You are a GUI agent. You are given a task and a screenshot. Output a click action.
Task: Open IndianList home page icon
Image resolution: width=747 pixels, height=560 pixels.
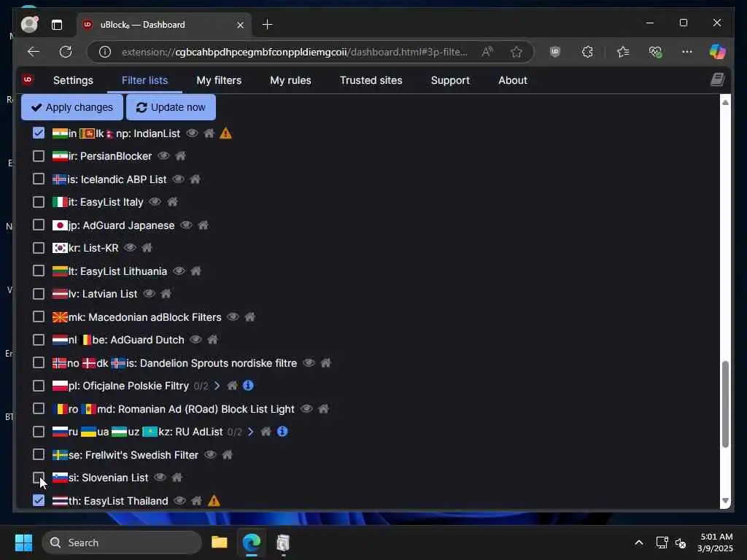coord(209,133)
